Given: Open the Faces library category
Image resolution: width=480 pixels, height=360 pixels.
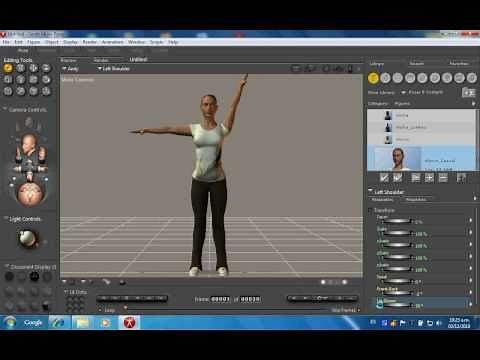Looking at the screenshot, I should 398,78.
